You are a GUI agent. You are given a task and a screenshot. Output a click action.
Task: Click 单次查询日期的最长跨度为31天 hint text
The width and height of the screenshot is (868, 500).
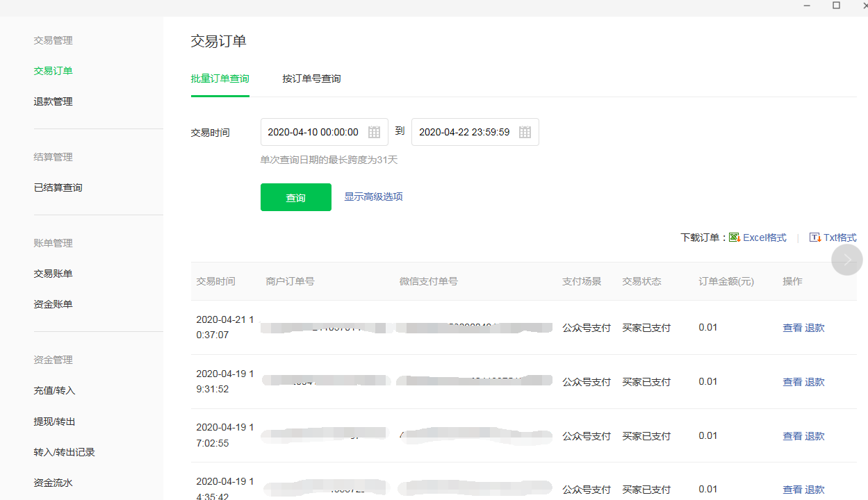[x=329, y=160]
